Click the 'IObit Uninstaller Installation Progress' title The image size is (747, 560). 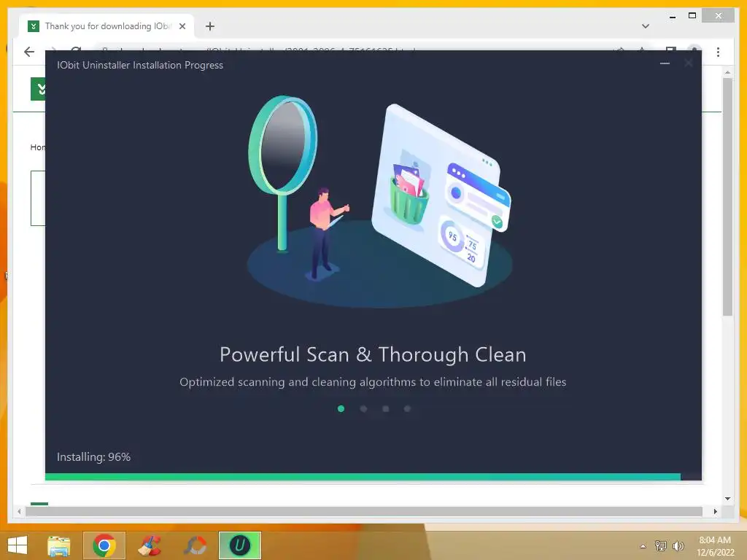140,65
